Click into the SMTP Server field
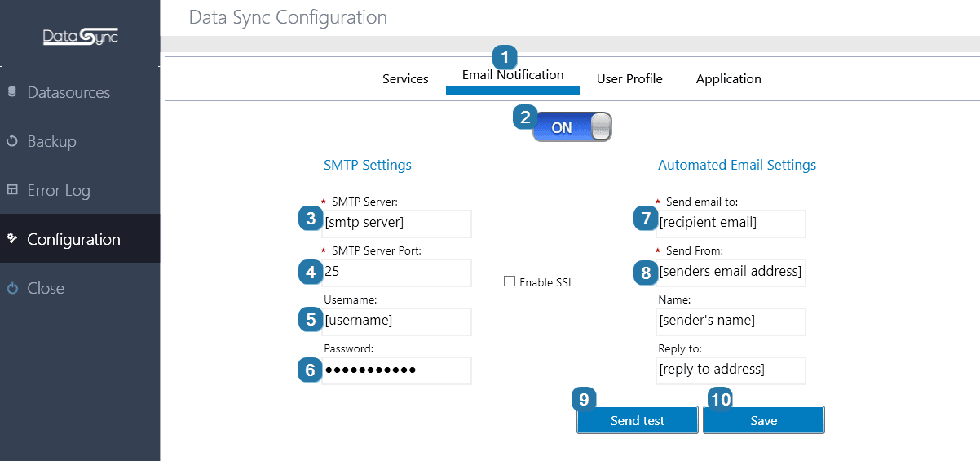The width and height of the screenshot is (980, 461). click(396, 224)
